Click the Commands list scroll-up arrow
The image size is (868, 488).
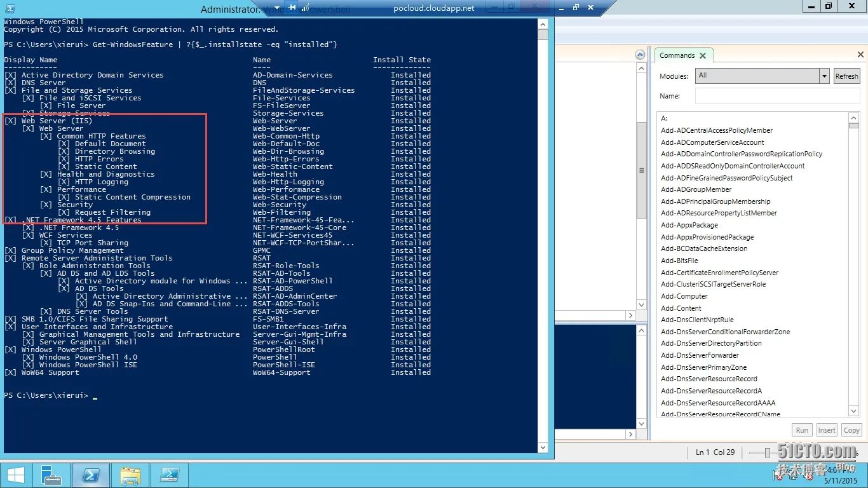(x=853, y=118)
